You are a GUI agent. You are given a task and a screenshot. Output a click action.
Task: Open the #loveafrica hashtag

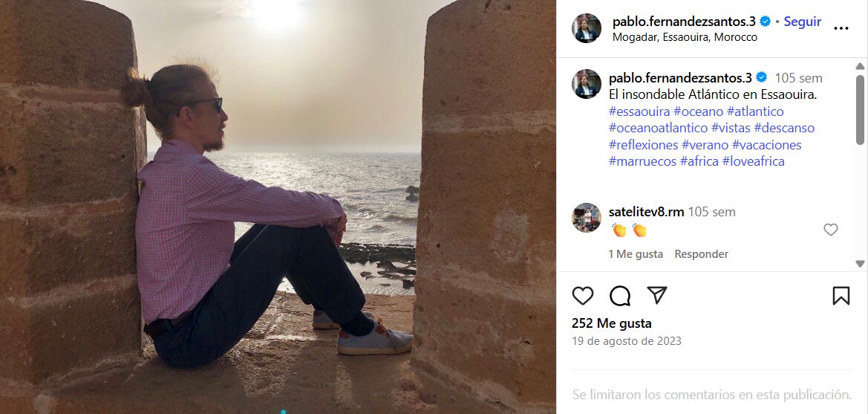click(754, 161)
